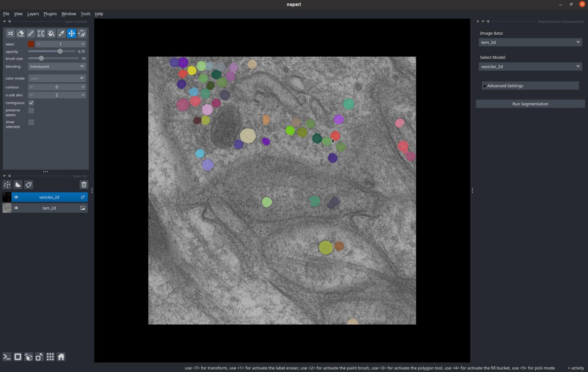
Task: Open the napari console
Action: (x=7, y=357)
